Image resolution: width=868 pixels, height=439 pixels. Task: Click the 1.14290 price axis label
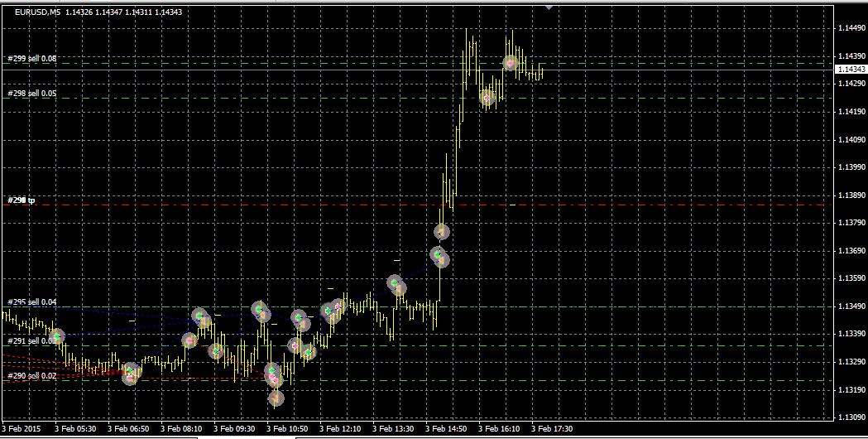(851, 83)
